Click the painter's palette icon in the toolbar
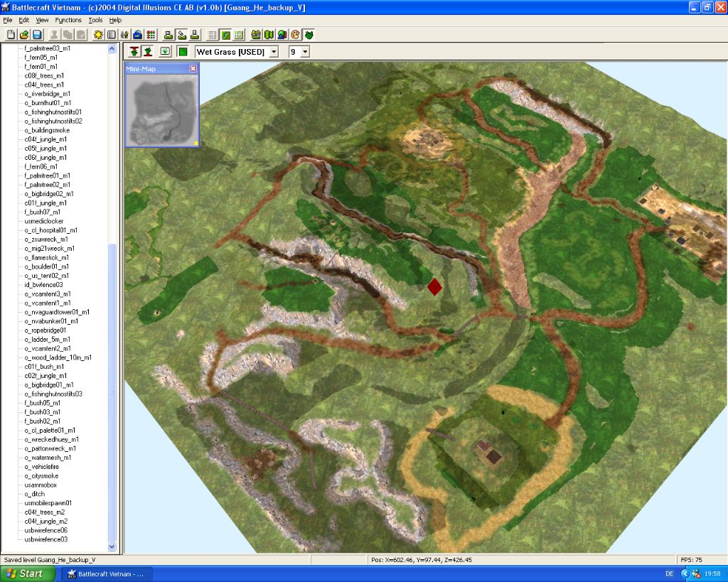The width and height of the screenshot is (728, 582). (x=295, y=35)
